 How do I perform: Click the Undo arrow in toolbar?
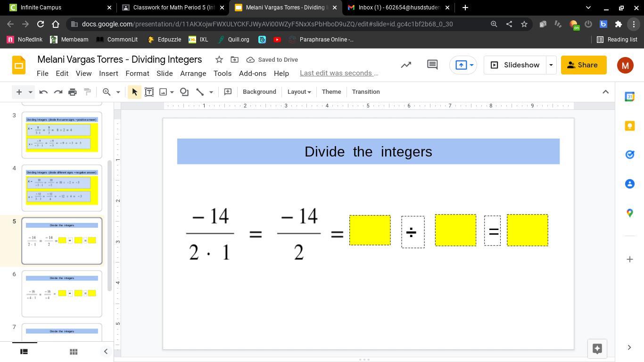[43, 92]
